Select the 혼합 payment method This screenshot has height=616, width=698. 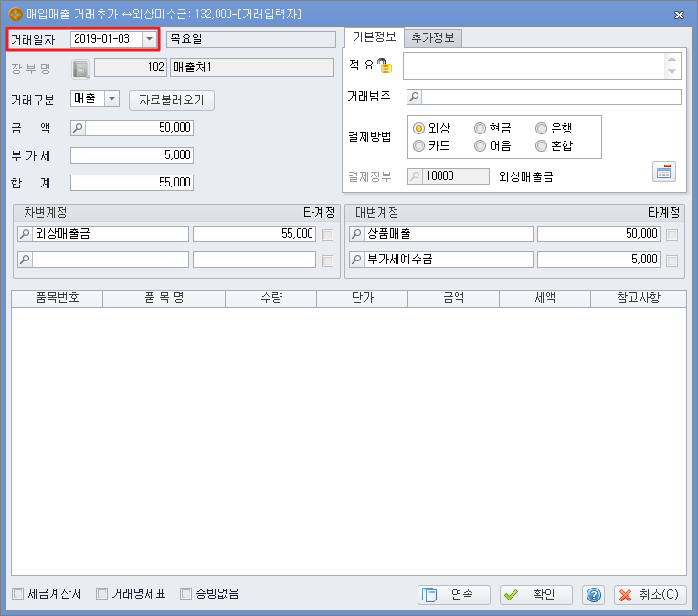(541, 145)
